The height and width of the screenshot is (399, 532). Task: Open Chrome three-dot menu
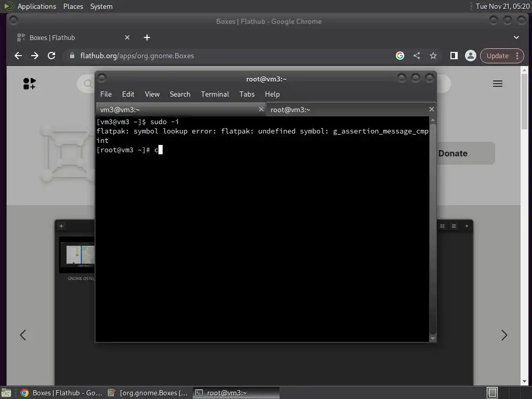[517, 56]
